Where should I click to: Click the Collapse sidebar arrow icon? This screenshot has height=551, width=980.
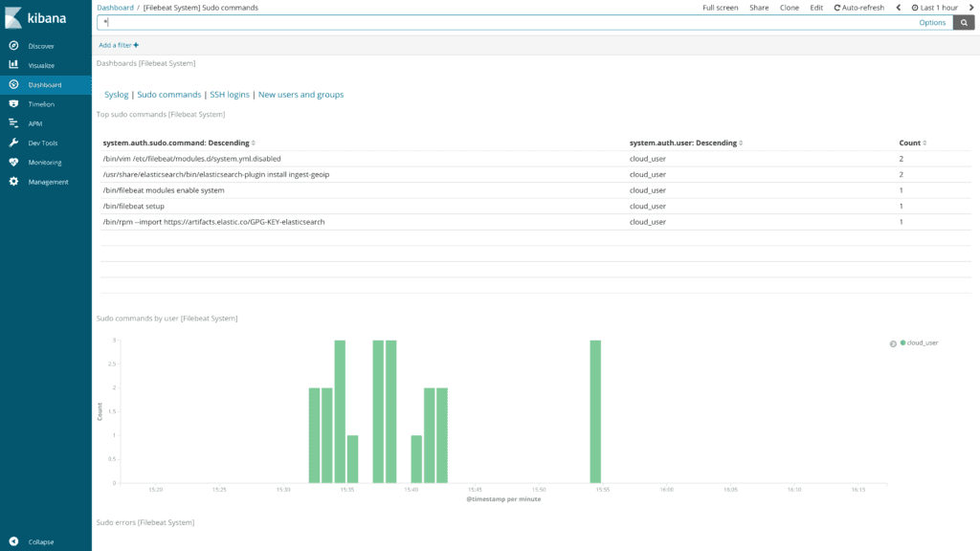pos(13,541)
